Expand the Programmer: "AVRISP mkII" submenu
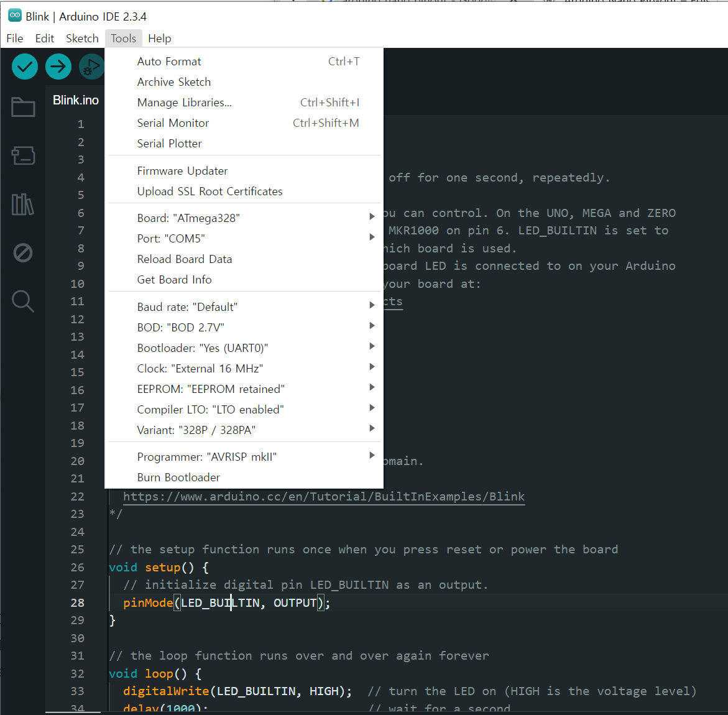The height and width of the screenshot is (715, 728). (244, 456)
